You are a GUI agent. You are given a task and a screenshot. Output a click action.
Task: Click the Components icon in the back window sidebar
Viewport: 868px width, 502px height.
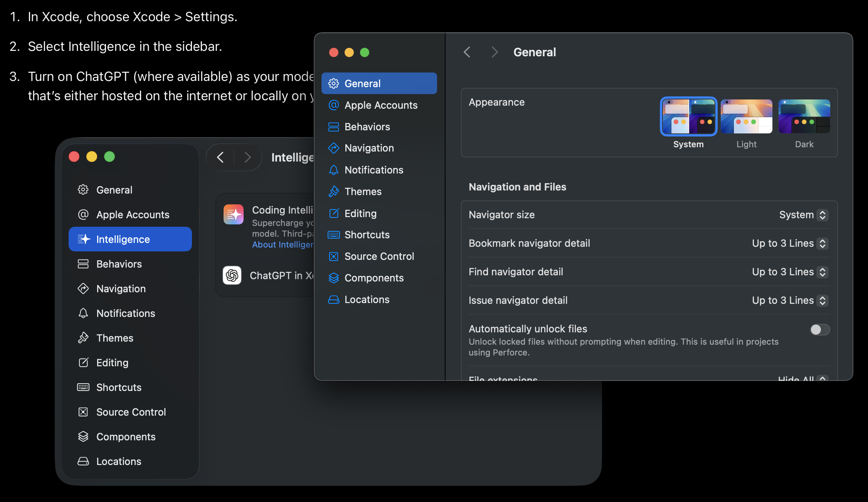click(83, 436)
